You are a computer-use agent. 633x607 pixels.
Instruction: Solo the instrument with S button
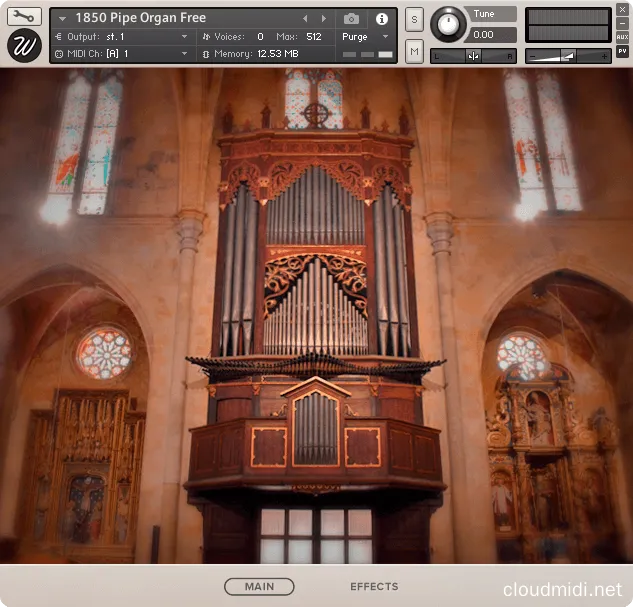tap(414, 22)
